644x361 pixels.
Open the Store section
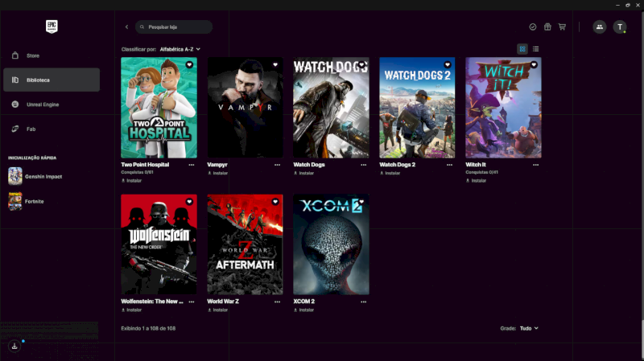[52, 55]
